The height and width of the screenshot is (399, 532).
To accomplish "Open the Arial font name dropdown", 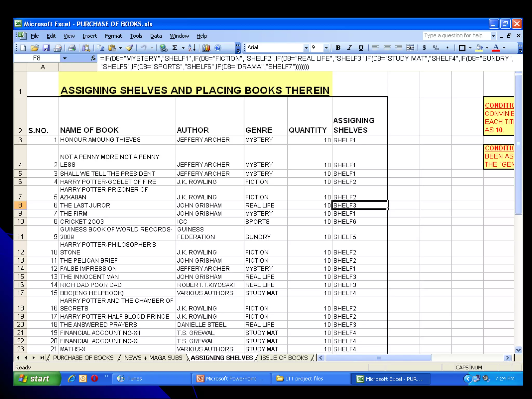I will click(x=306, y=48).
